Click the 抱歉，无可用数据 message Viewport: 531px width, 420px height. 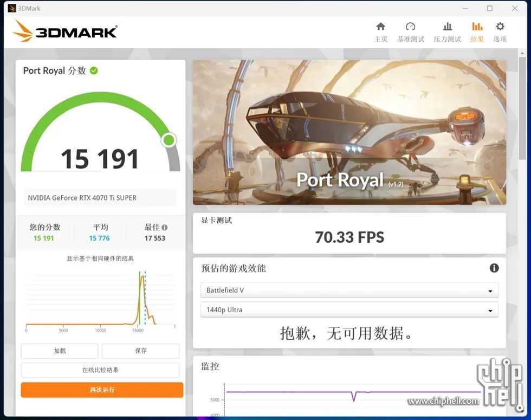[x=346, y=333]
